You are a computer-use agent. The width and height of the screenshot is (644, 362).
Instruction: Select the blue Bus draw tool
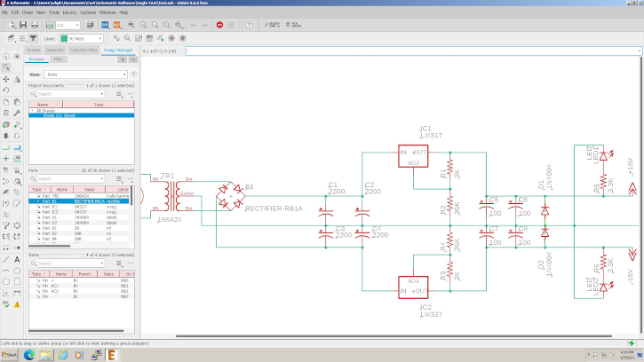[x=17, y=148]
